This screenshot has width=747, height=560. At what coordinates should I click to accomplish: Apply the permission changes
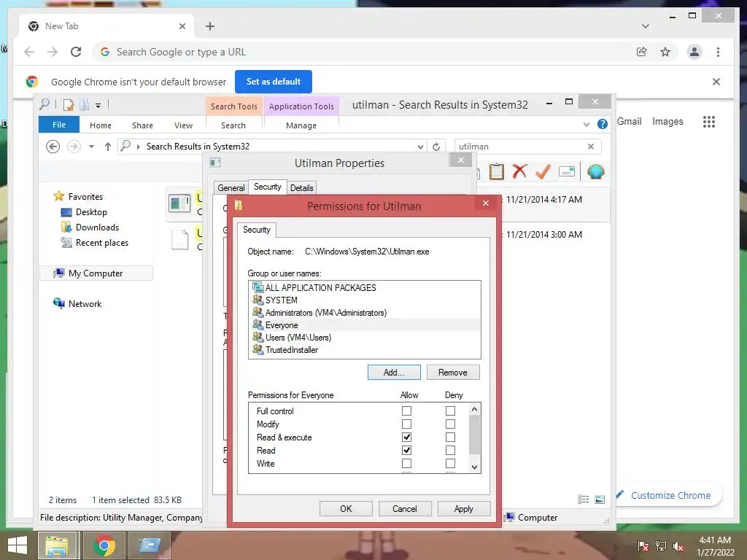click(463, 508)
